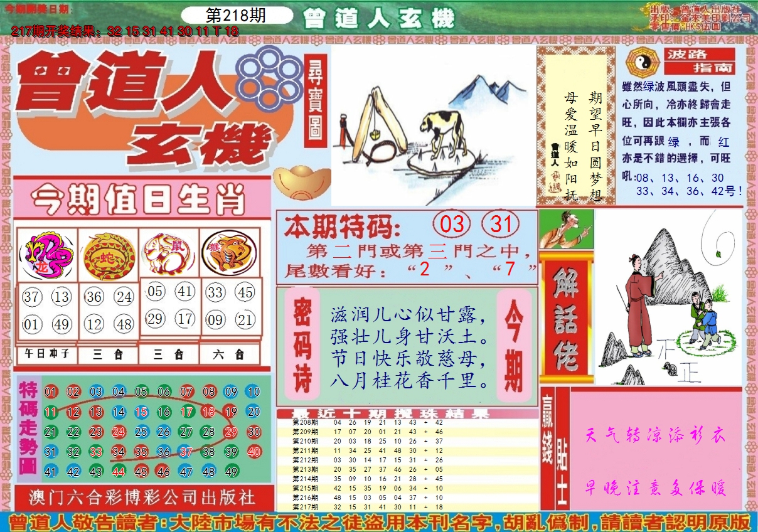Image resolution: width=758 pixels, height=532 pixels.
Task: Click the gold ingot icon
Action: point(303,181)
